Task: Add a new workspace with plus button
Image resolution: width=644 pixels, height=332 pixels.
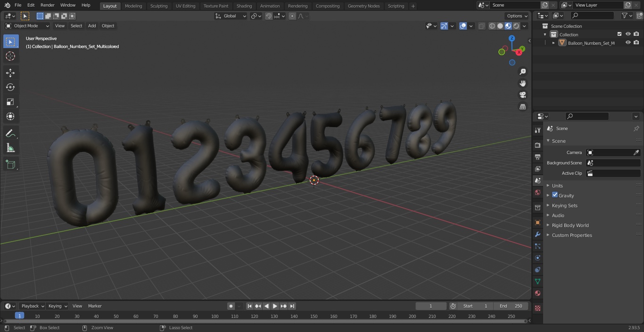Action: 413,6
